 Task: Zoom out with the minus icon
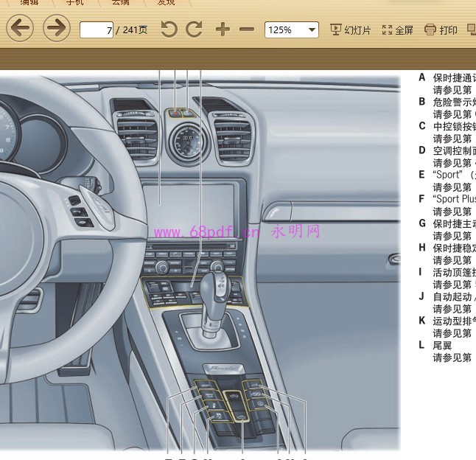pyautogui.click(x=247, y=29)
